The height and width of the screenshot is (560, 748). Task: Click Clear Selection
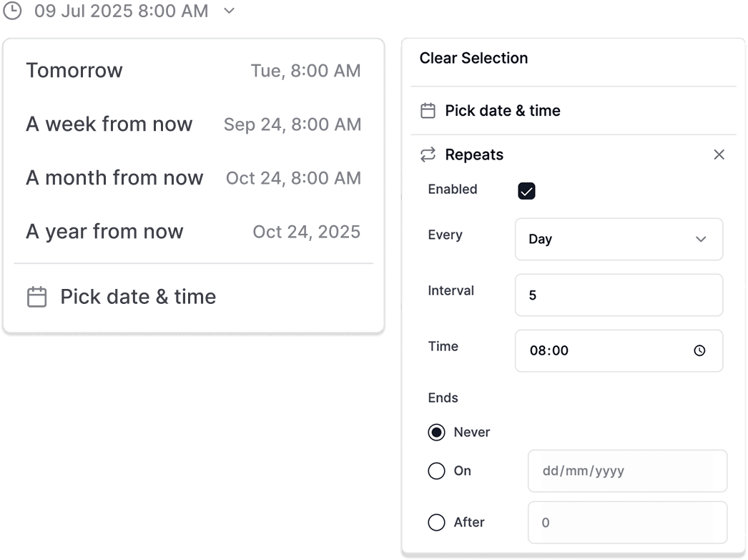click(473, 59)
